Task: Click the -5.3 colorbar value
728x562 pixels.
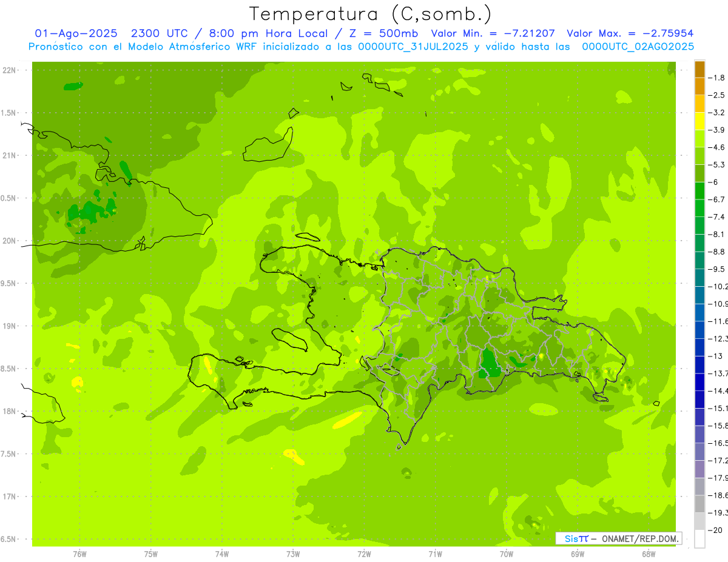Action: (717, 164)
